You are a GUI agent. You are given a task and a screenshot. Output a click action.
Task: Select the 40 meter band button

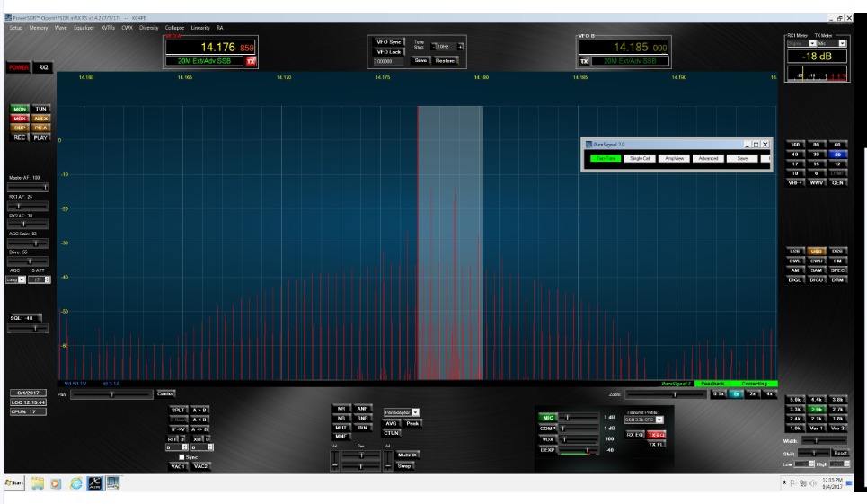point(794,155)
